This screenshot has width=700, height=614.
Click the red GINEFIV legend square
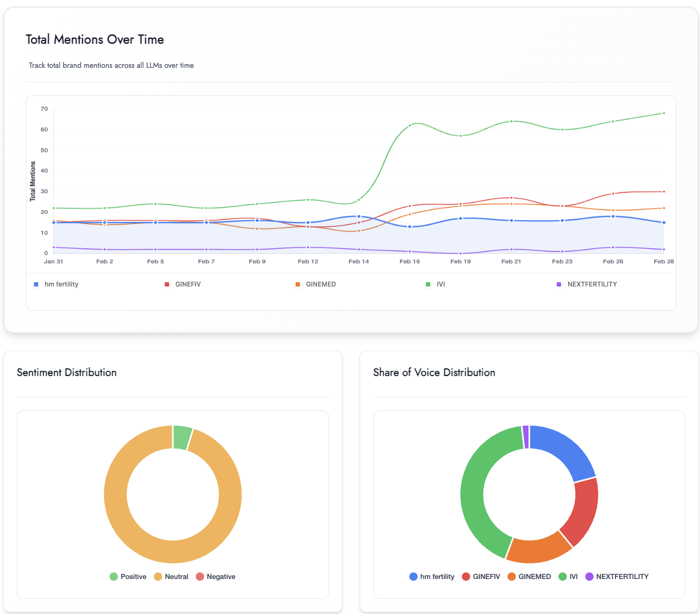coord(167,284)
